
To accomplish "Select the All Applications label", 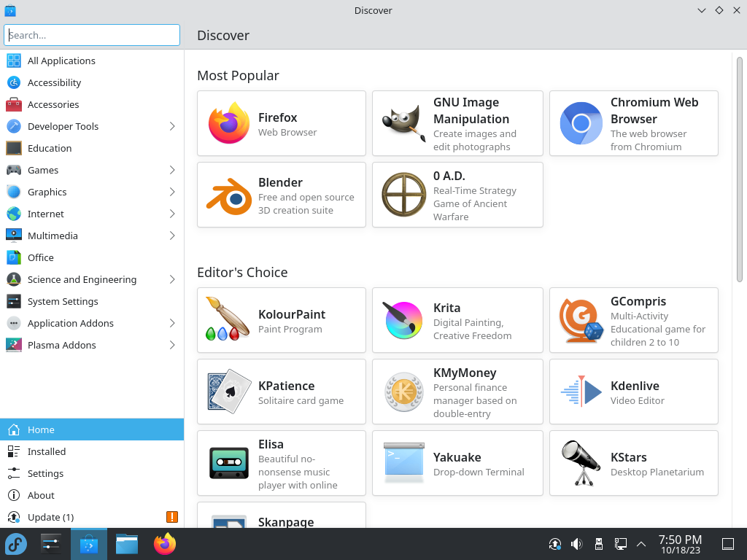I will pos(61,61).
